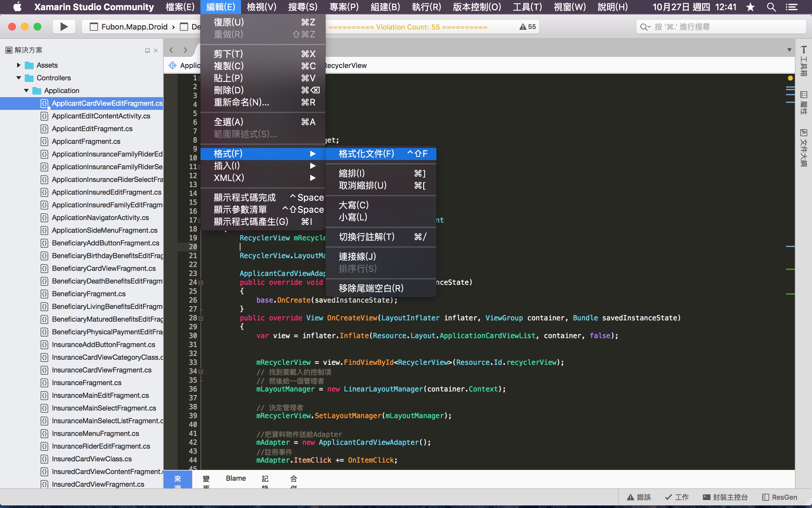Navigate forward with the right arrow

(x=186, y=50)
